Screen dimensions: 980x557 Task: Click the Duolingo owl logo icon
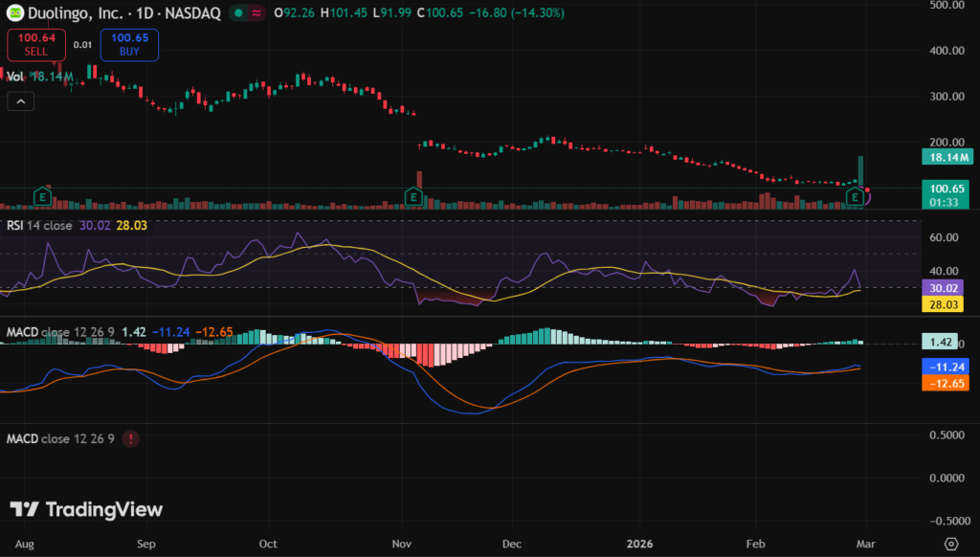point(12,13)
